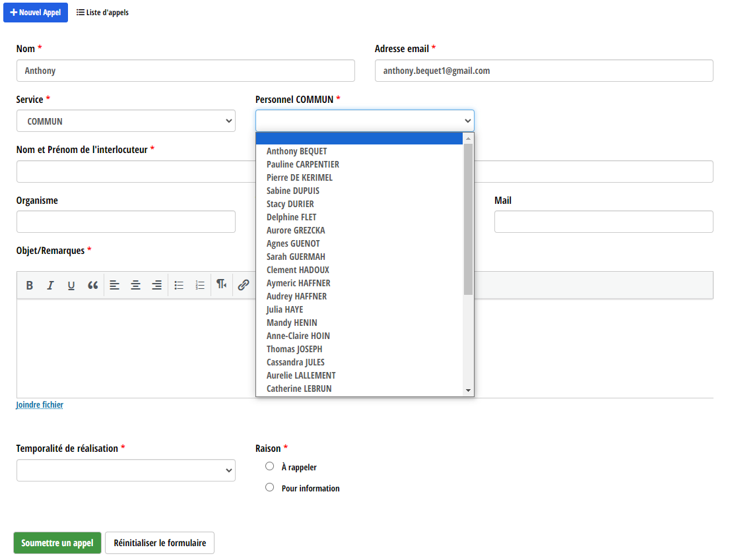Image resolution: width=730 pixels, height=560 pixels.
Task: Insert a blockquote using the quote icon
Action: [x=92, y=286]
